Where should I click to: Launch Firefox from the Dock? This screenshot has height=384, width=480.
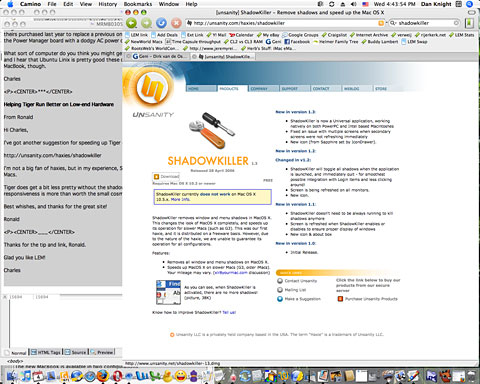(x=103, y=376)
